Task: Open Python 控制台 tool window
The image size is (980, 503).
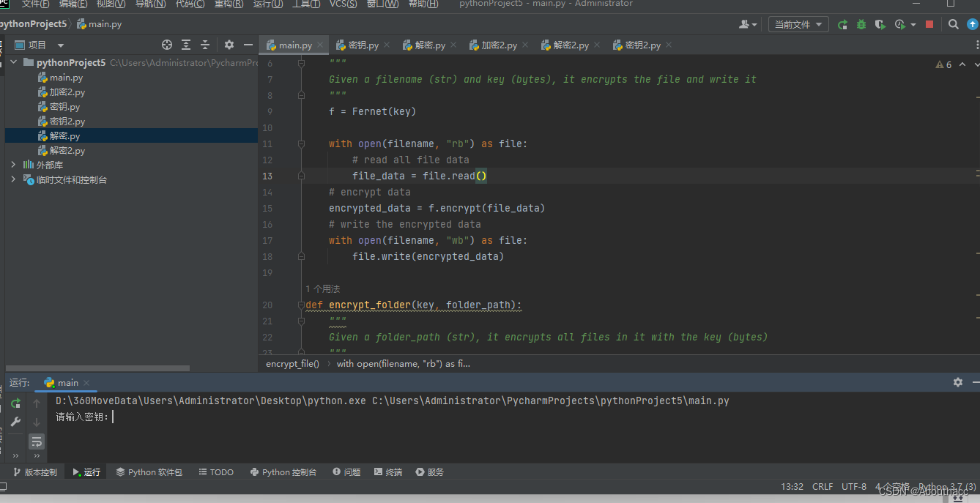Action: pos(283,472)
